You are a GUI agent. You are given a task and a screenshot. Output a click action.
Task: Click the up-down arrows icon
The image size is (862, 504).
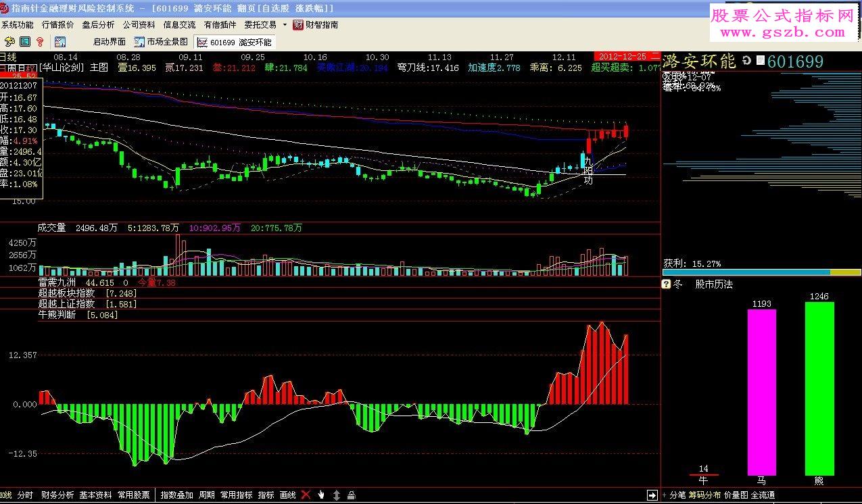(337, 495)
